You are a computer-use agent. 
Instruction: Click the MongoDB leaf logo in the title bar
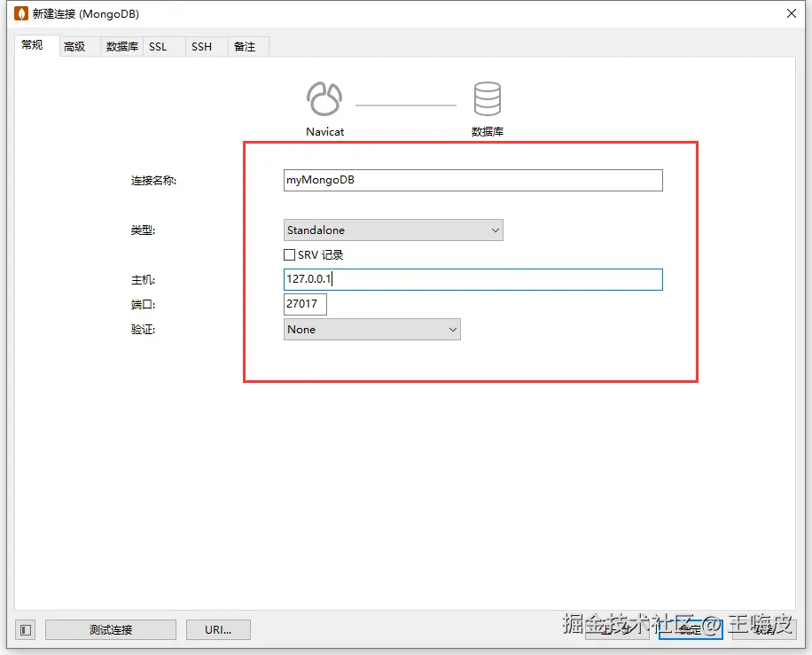tap(20, 13)
